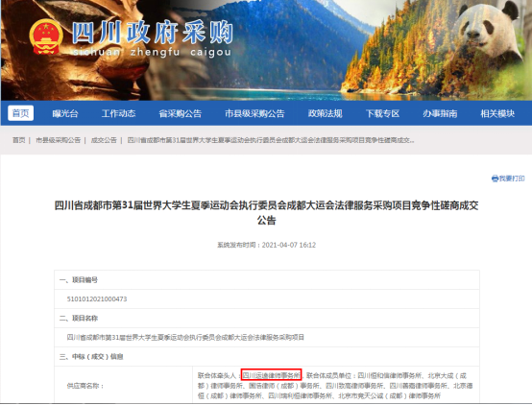Click the announcement headline beginning 四川省成都市第31届
Screen dimensions: 532x405
(x=266, y=213)
